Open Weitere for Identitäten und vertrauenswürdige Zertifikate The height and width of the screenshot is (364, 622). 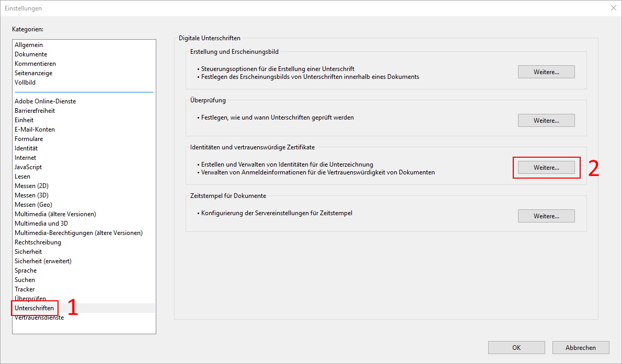point(546,168)
